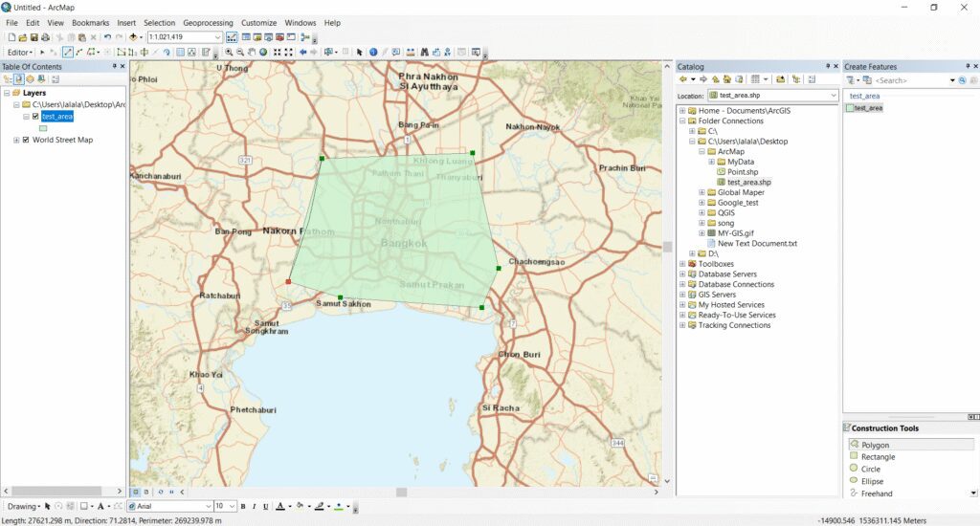Image resolution: width=980 pixels, height=526 pixels.
Task: Click List By Visibility icon
Action: coord(30,79)
